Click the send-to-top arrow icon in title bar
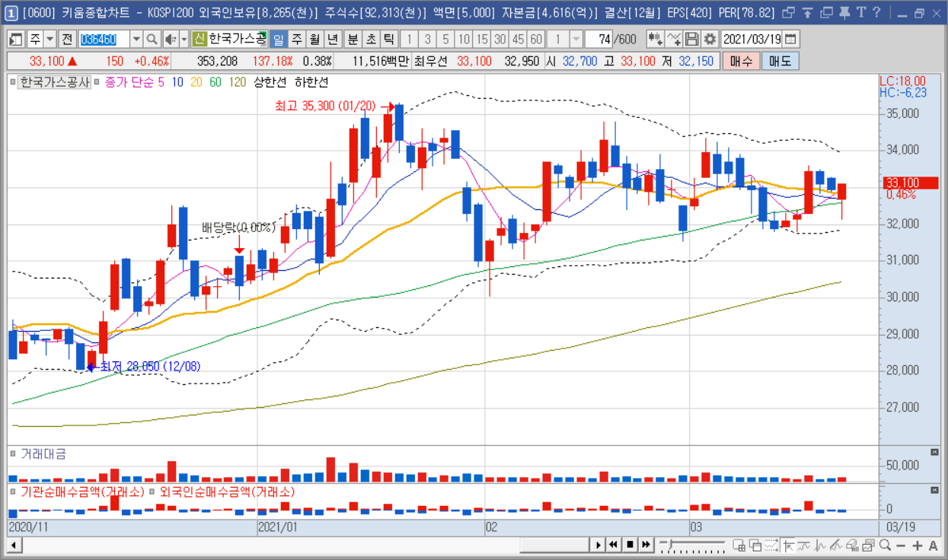This screenshot has width=948, height=560. [x=807, y=13]
